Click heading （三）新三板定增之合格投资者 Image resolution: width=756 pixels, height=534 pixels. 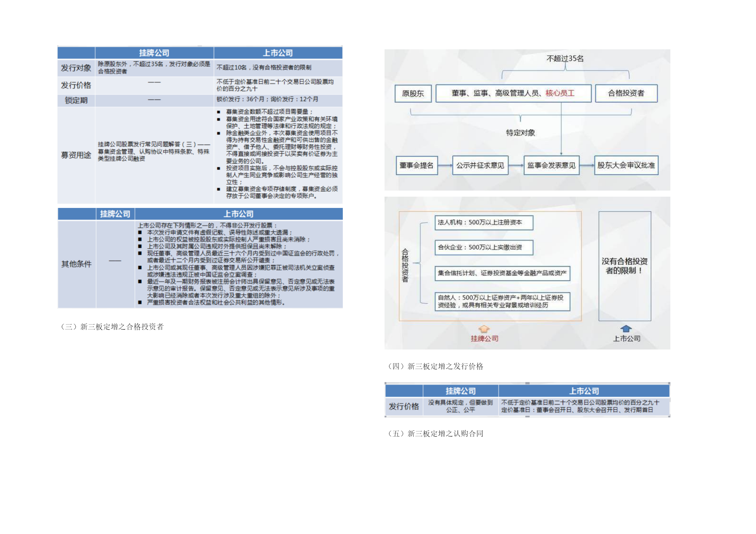coord(112,327)
